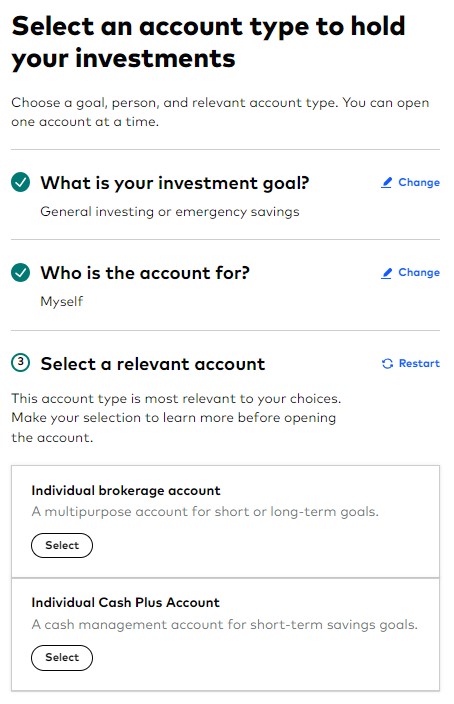Expand the 'Who is the account for?' section
The height and width of the screenshot is (704, 454).
(x=145, y=273)
